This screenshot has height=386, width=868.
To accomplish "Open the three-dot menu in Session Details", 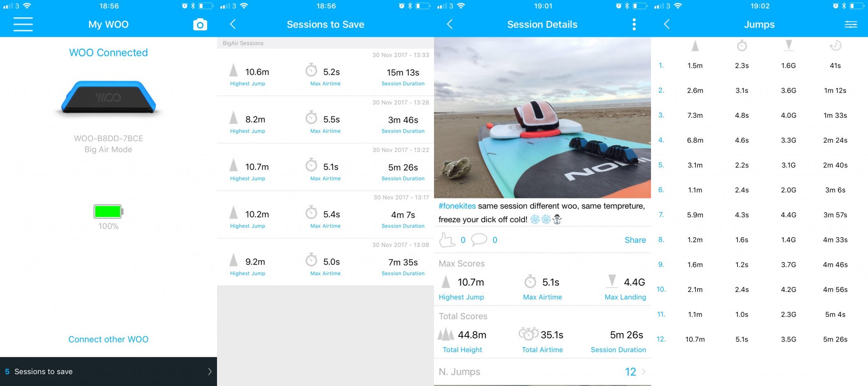I will coord(634,24).
